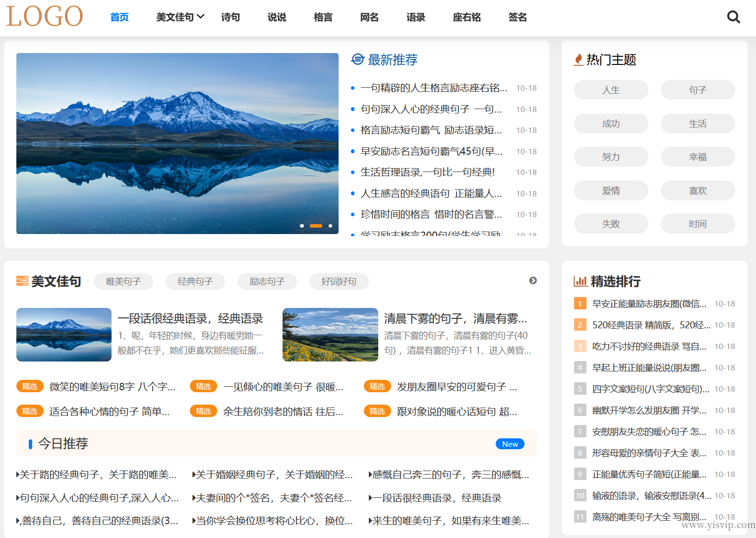
Task: Click the mountain lake banner image
Action: pyautogui.click(x=177, y=143)
